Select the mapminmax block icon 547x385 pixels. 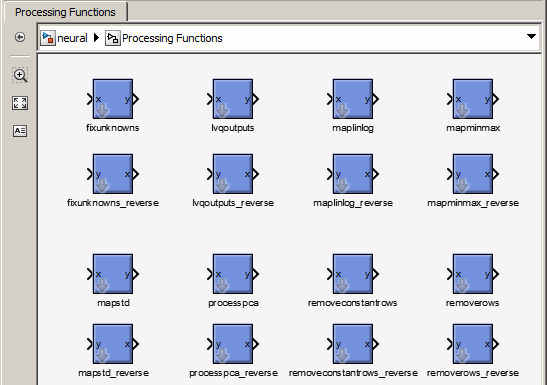click(473, 99)
